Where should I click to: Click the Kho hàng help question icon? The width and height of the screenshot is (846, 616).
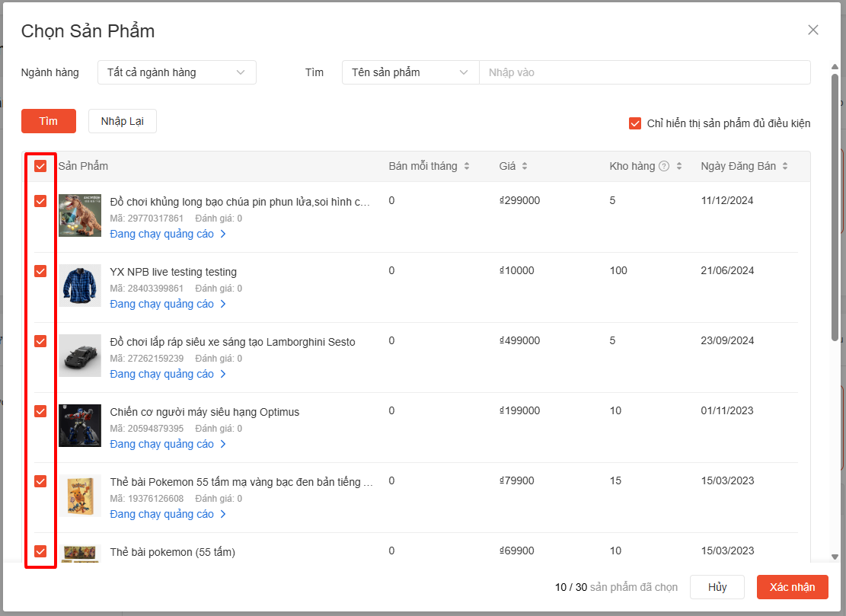(664, 167)
